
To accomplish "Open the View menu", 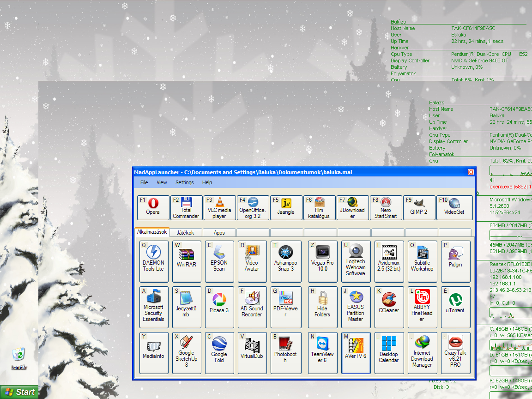I will (162, 182).
